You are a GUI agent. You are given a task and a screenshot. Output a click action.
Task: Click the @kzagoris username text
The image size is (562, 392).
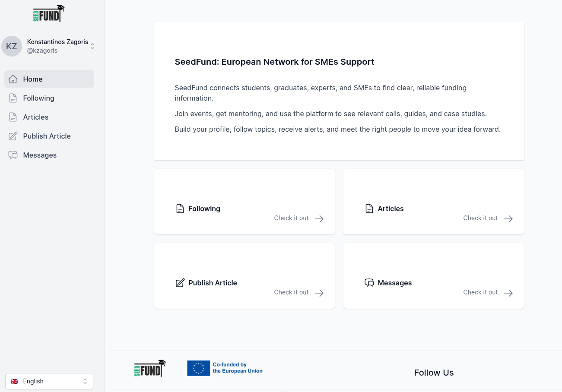(42, 51)
